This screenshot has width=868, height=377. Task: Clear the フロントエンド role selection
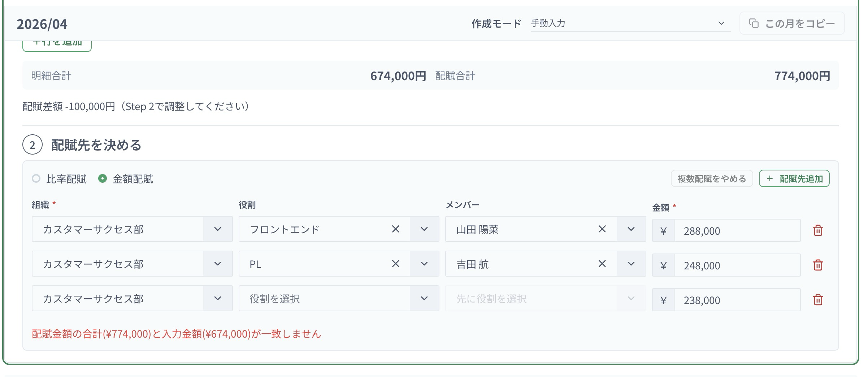click(396, 229)
